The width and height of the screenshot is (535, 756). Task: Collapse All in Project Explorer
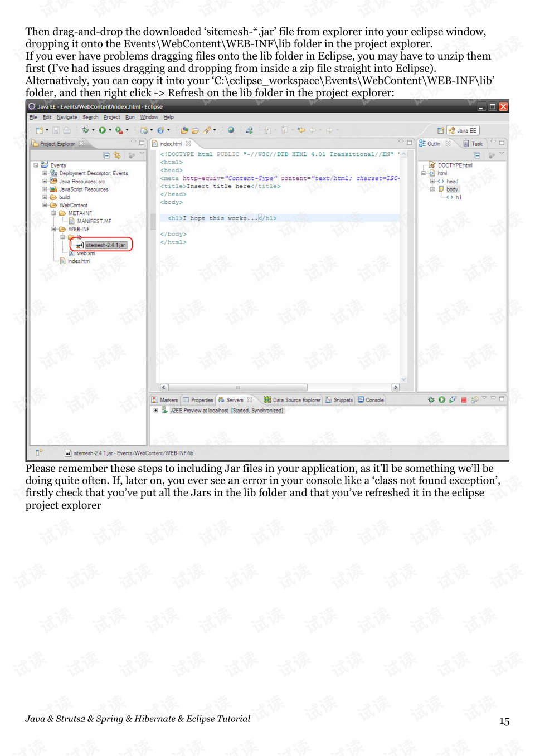(x=106, y=155)
